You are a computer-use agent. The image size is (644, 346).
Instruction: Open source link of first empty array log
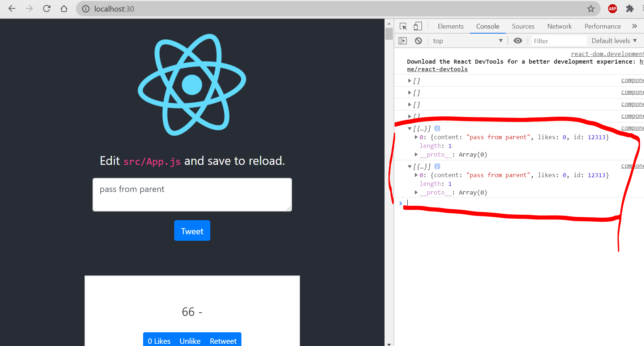(632, 80)
